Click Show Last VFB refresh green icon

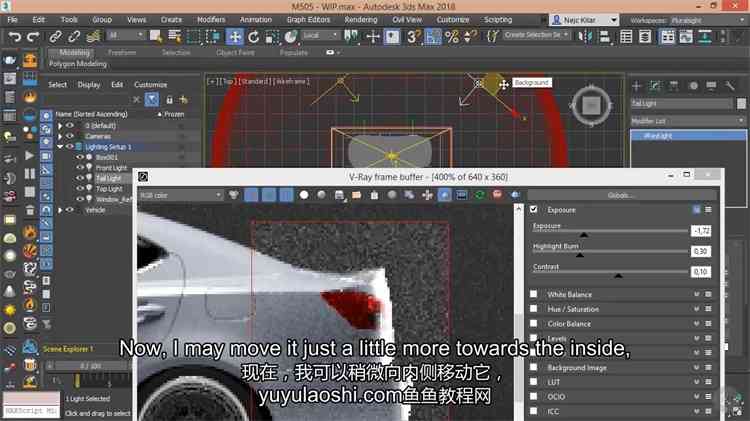tap(480, 195)
